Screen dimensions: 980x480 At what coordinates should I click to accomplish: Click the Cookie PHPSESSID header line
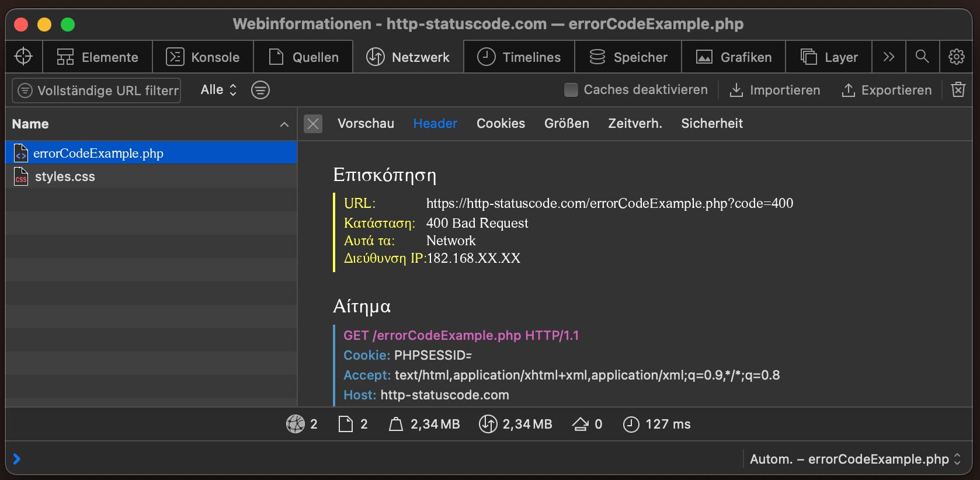tap(407, 355)
